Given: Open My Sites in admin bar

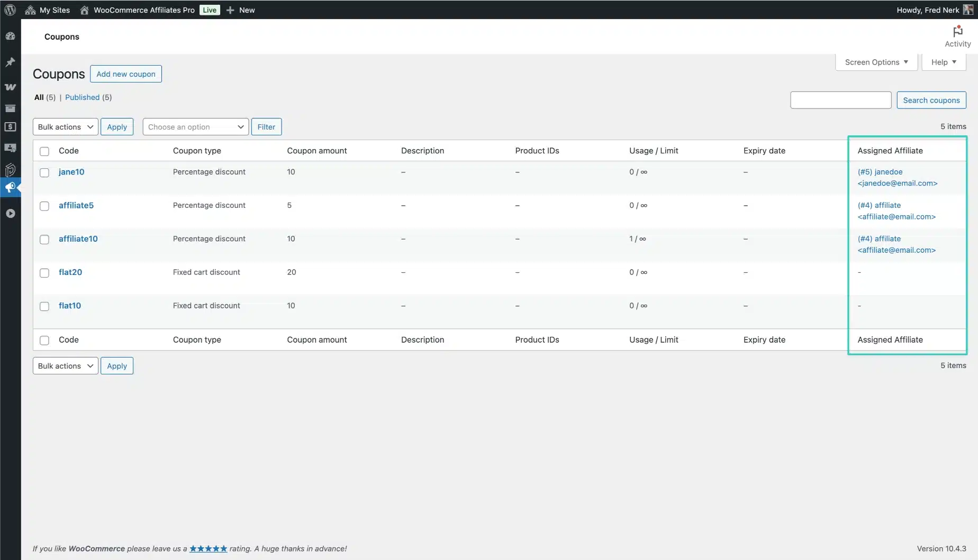Looking at the screenshot, I should pyautogui.click(x=48, y=10).
